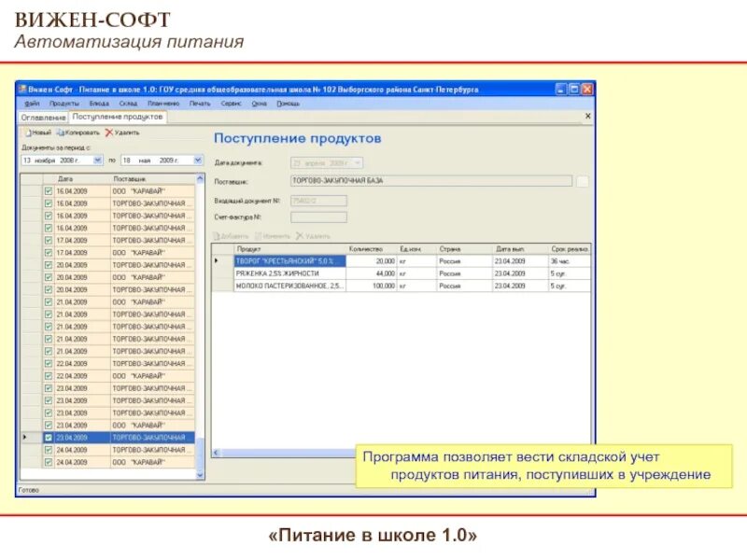Viewport: 747px width, 560px height.
Task: Open the Продукты menu
Action: (x=64, y=104)
